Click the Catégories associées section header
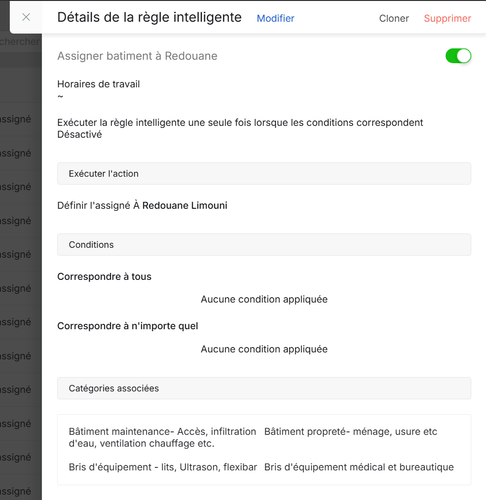486x500 pixels. (x=264, y=388)
